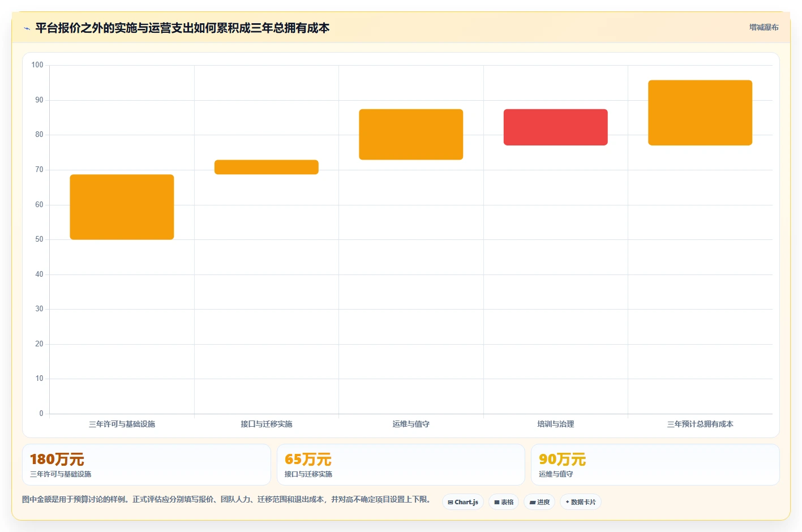Click the lightning icon beside the chart title
This screenshot has height=532, width=802.
(x=27, y=28)
